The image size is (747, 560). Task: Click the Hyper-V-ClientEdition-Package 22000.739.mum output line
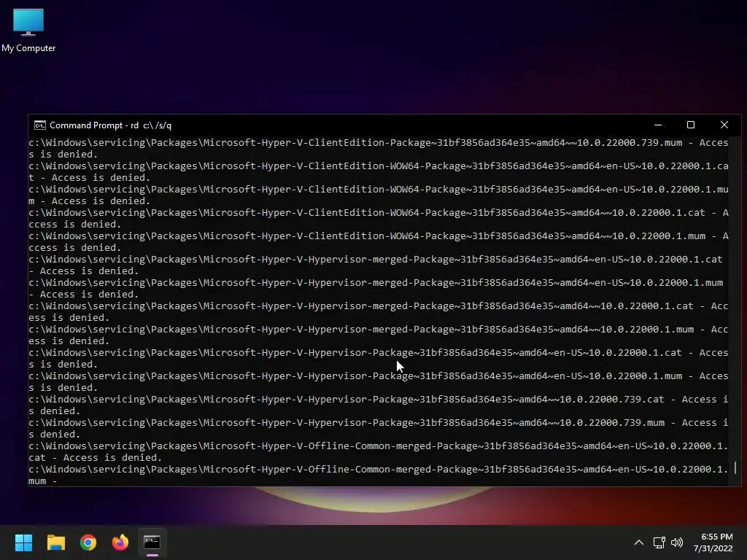coord(379,148)
